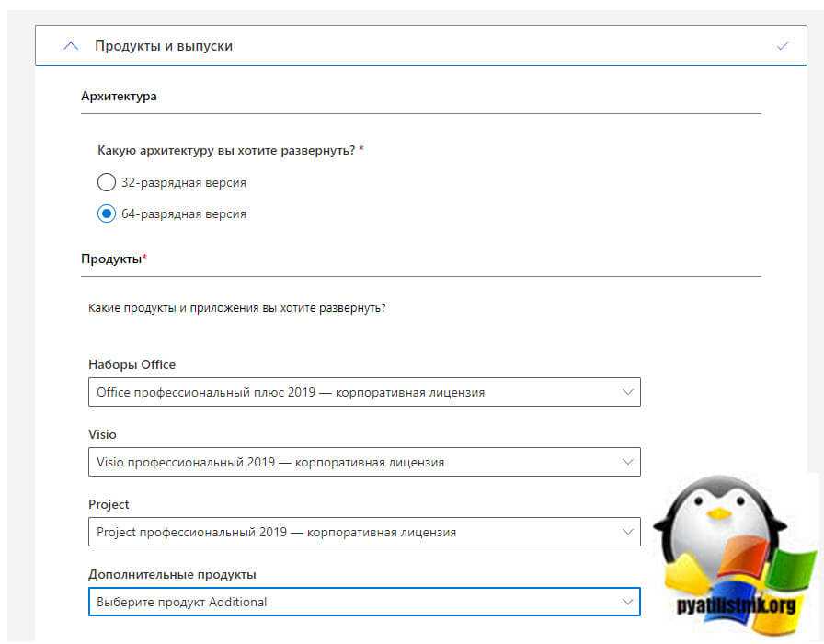Click the Visio field label
The image size is (824, 644).
click(x=102, y=435)
